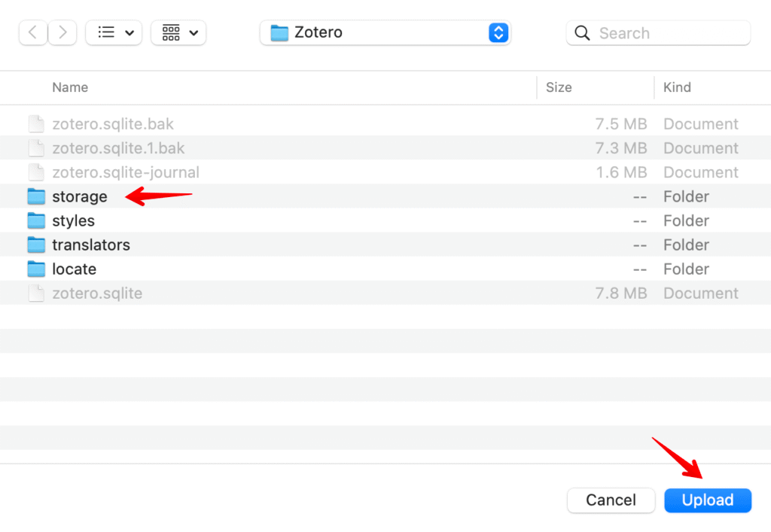
Task: Click the back navigation chevron
Action: click(x=32, y=32)
